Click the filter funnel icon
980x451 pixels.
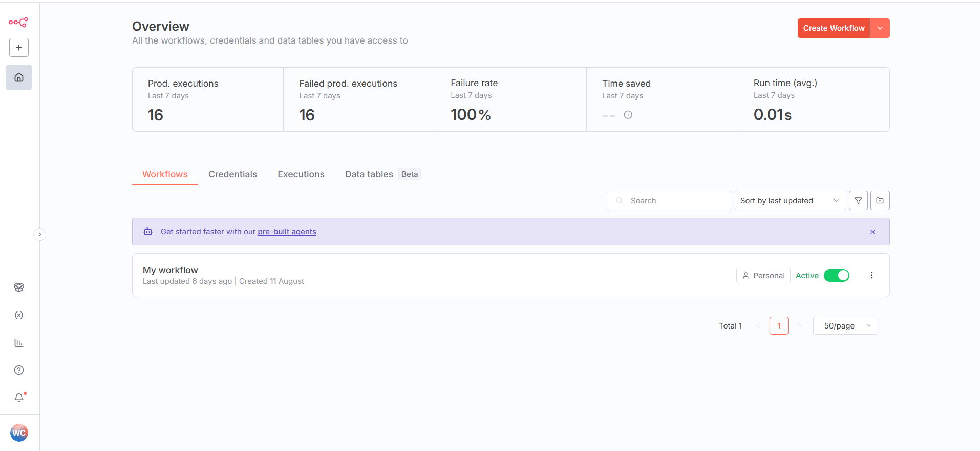coord(858,200)
